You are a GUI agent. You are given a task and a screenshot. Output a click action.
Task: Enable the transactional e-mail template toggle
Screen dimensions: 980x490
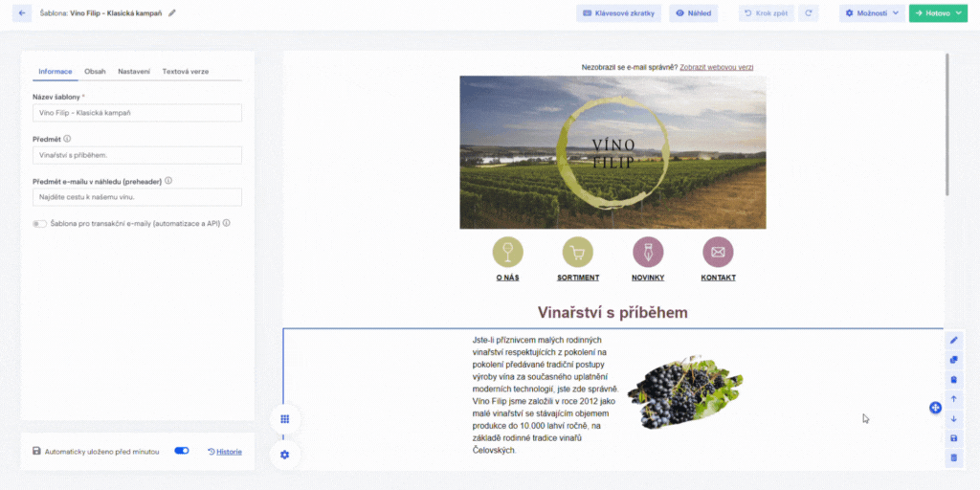[39, 223]
